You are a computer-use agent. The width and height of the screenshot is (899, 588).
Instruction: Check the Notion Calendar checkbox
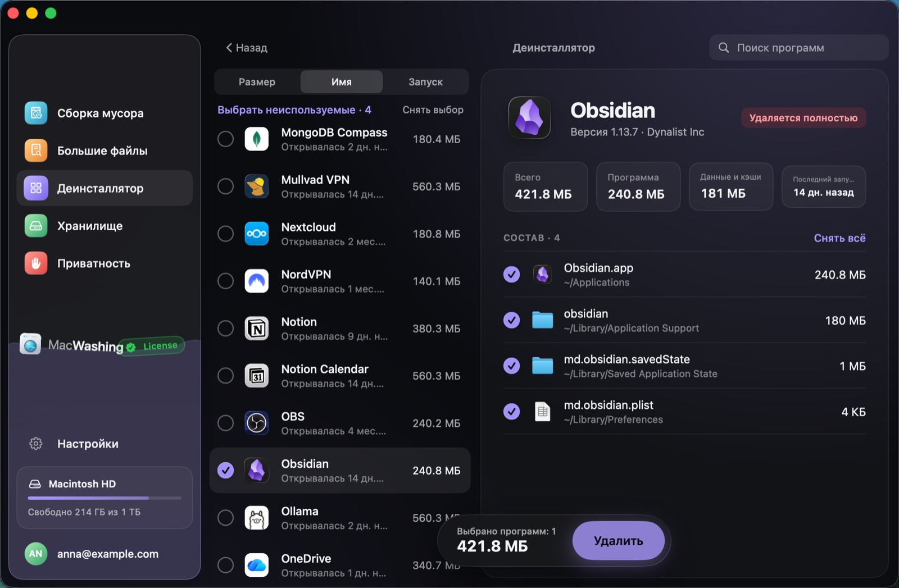(x=226, y=376)
